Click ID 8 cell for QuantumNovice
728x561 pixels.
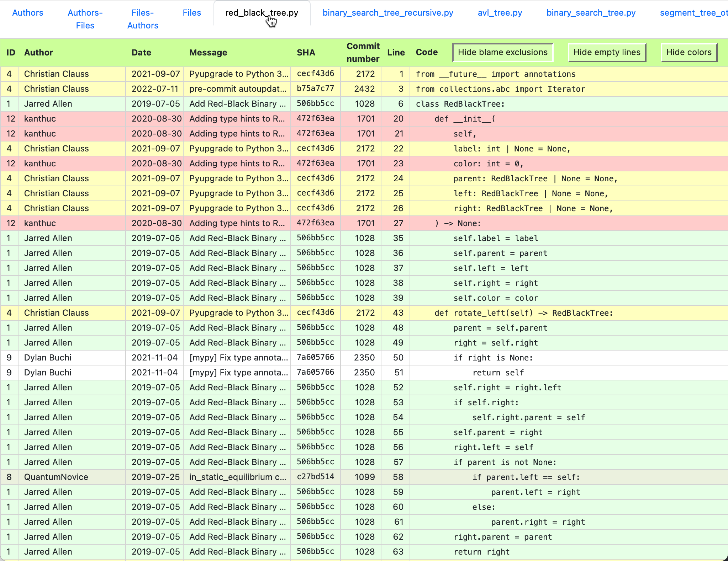[9, 477]
